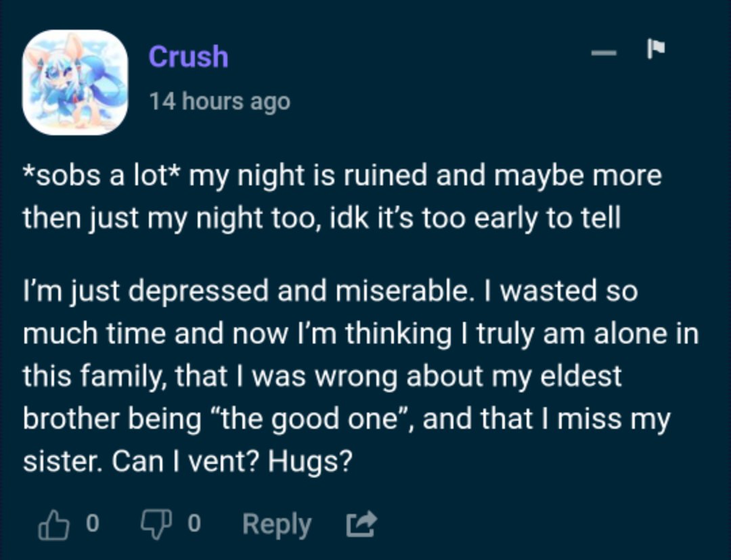Share the comment via share arrow icon

click(361, 524)
